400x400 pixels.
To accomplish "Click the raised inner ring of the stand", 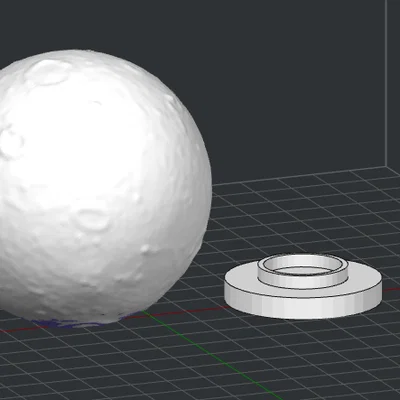I will [x=303, y=270].
